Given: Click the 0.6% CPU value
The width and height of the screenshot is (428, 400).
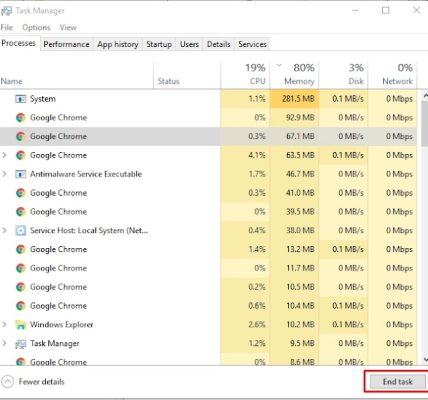Looking at the screenshot, I should click(x=257, y=306).
